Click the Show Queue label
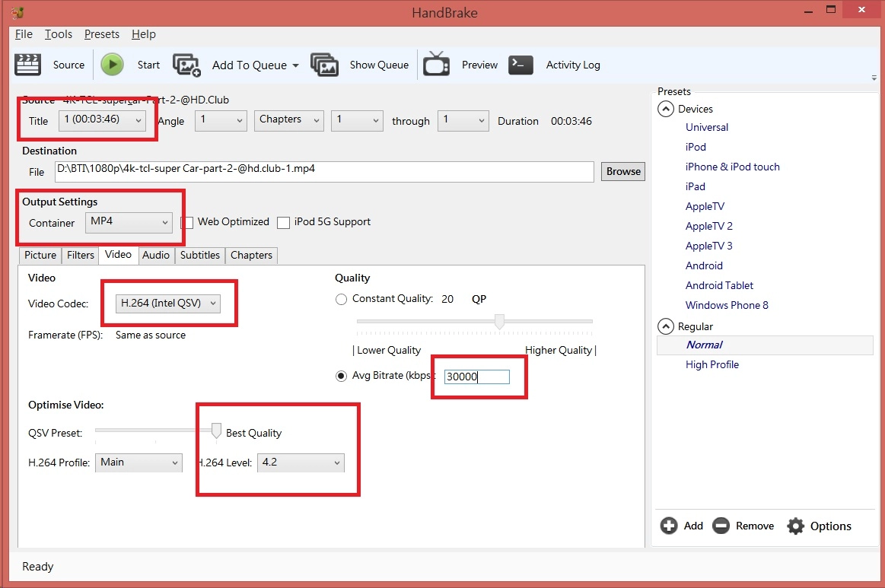Viewport: 885px width, 588px height. click(379, 65)
